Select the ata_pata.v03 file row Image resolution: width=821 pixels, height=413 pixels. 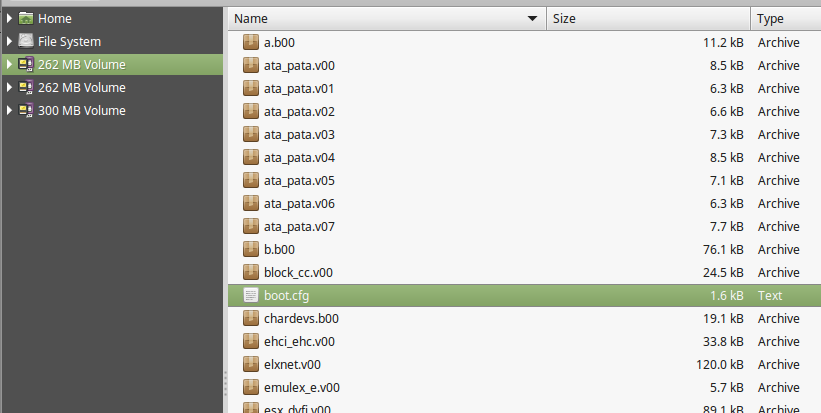pyautogui.click(x=300, y=134)
